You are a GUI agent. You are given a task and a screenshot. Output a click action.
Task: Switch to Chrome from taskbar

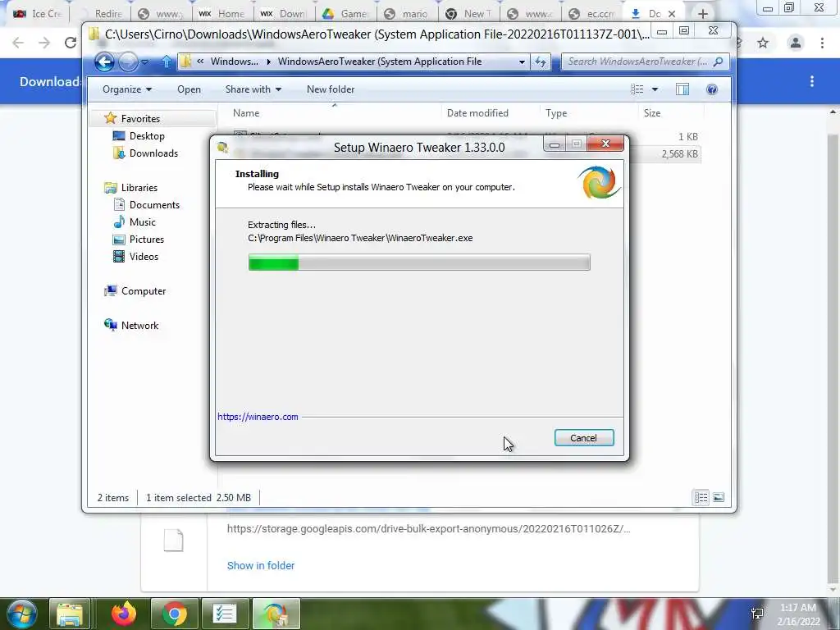point(174,614)
